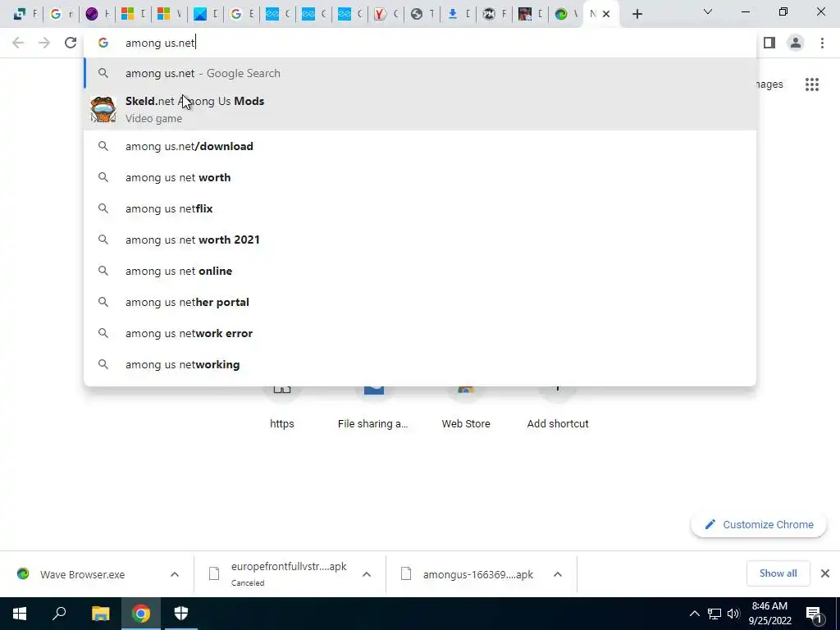The image size is (840, 630).
Task: Open a new tab with plus button
Action: [x=637, y=15]
